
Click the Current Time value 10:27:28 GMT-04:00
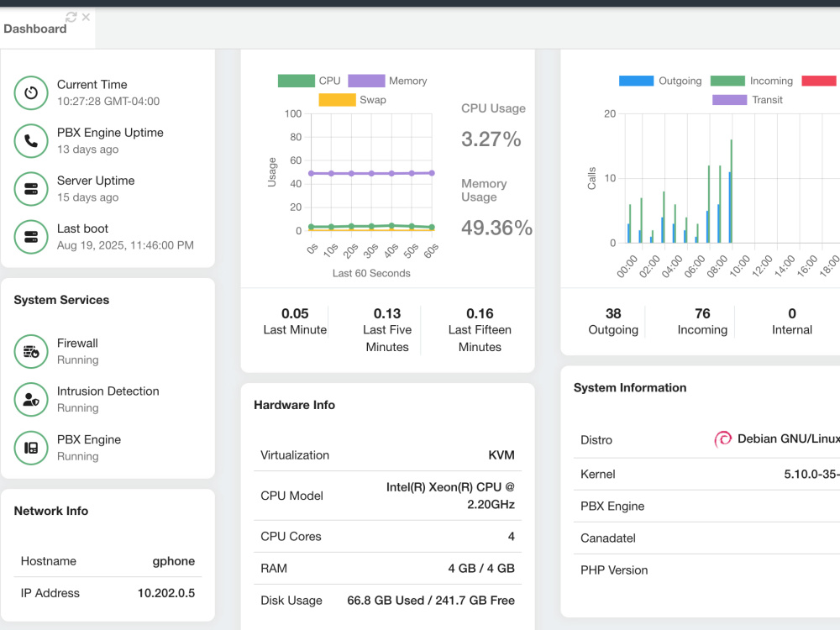[x=108, y=102]
